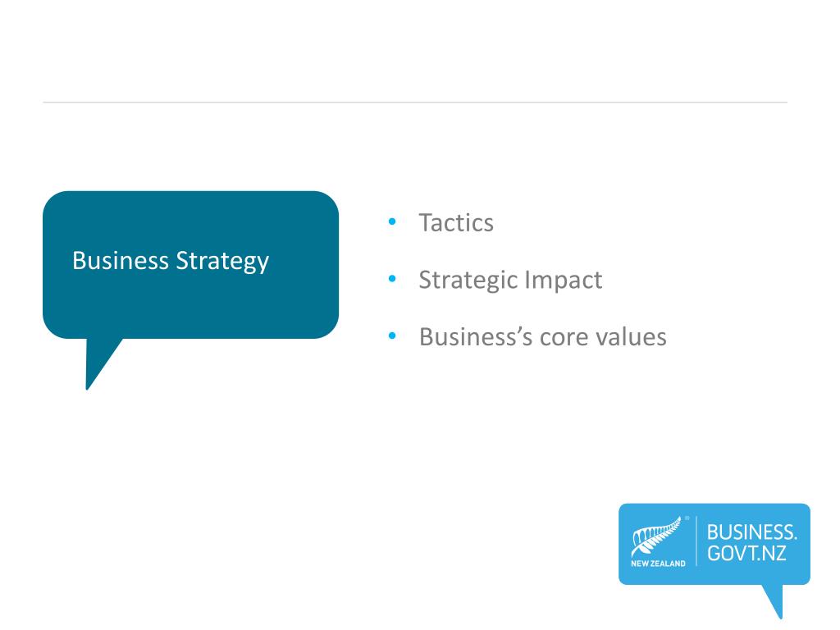840x630 pixels.
Task: Click the "NEW ZEALAND" label under the fern
Action: tap(658, 564)
